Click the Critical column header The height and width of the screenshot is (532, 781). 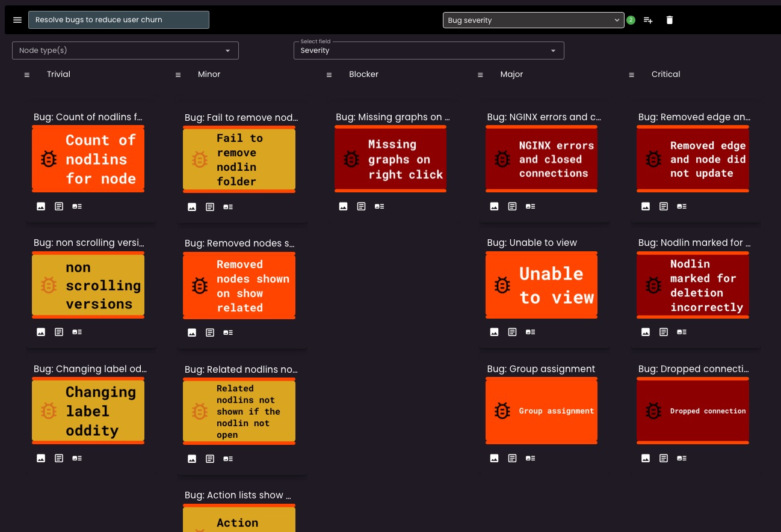pos(665,74)
